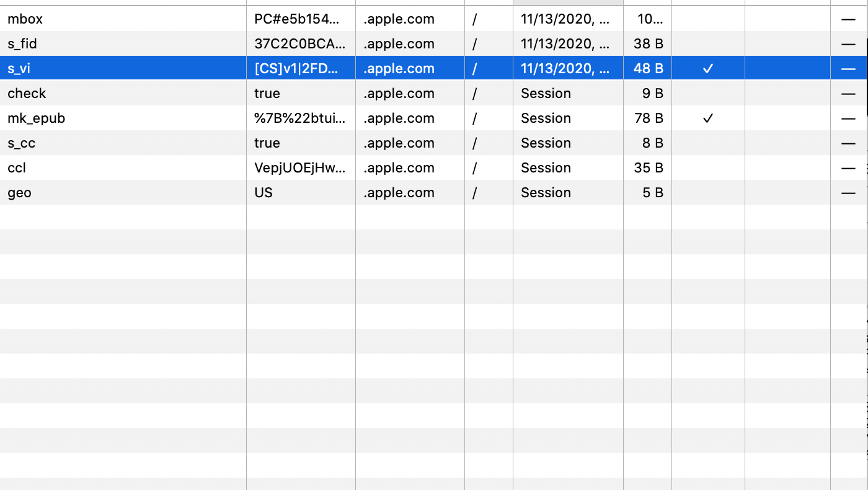Screen dimensions: 868x490
Task: Click 11/13/2020 expiry in s_fid row
Action: (x=565, y=44)
